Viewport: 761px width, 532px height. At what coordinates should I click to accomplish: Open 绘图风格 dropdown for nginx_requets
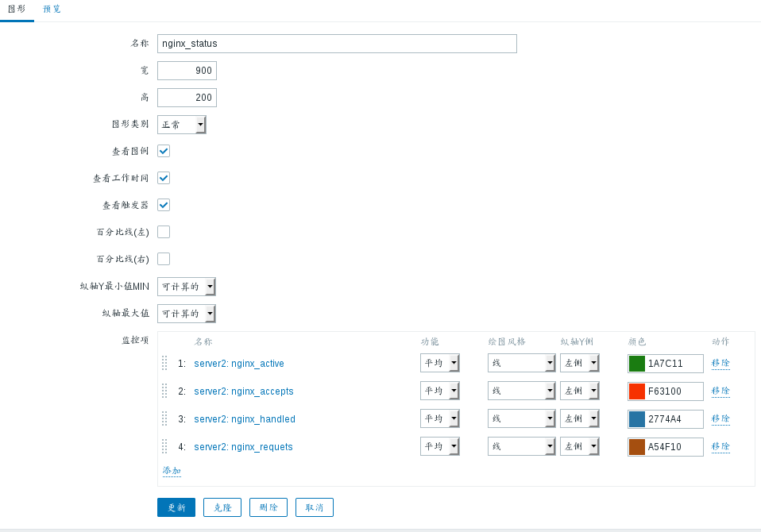click(521, 446)
